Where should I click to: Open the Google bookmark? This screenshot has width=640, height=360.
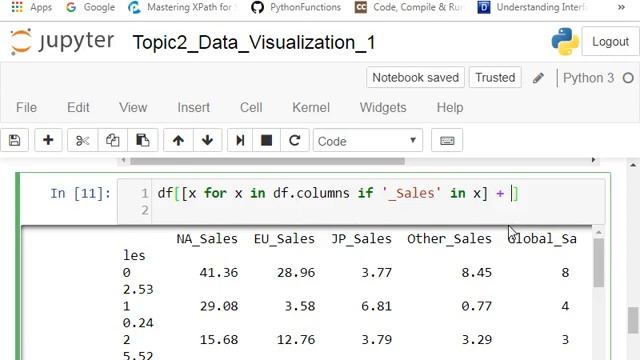coord(90,7)
